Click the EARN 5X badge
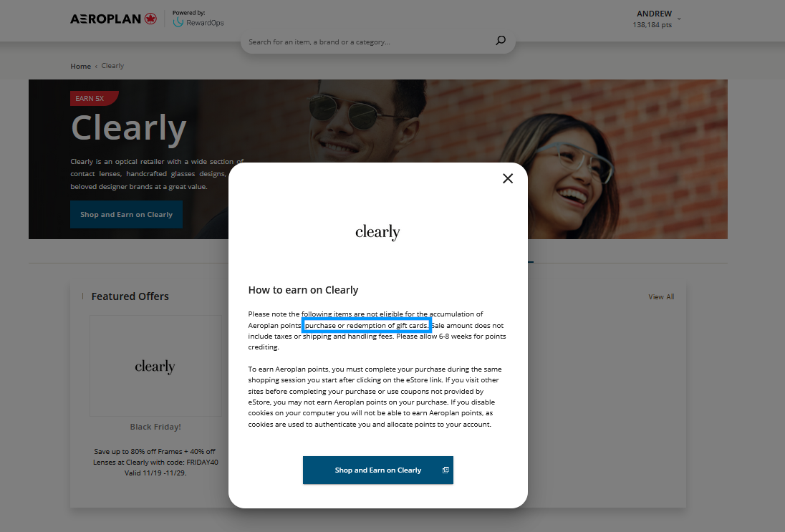 pyautogui.click(x=93, y=98)
